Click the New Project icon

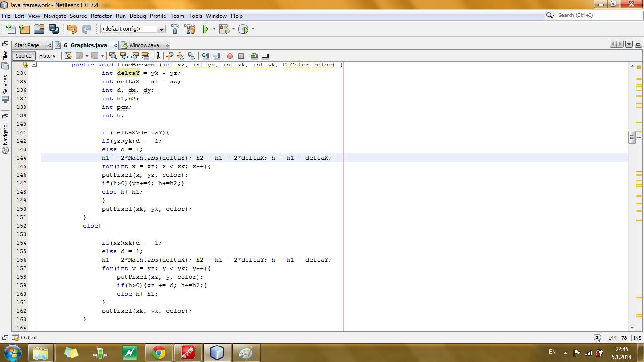25,29
